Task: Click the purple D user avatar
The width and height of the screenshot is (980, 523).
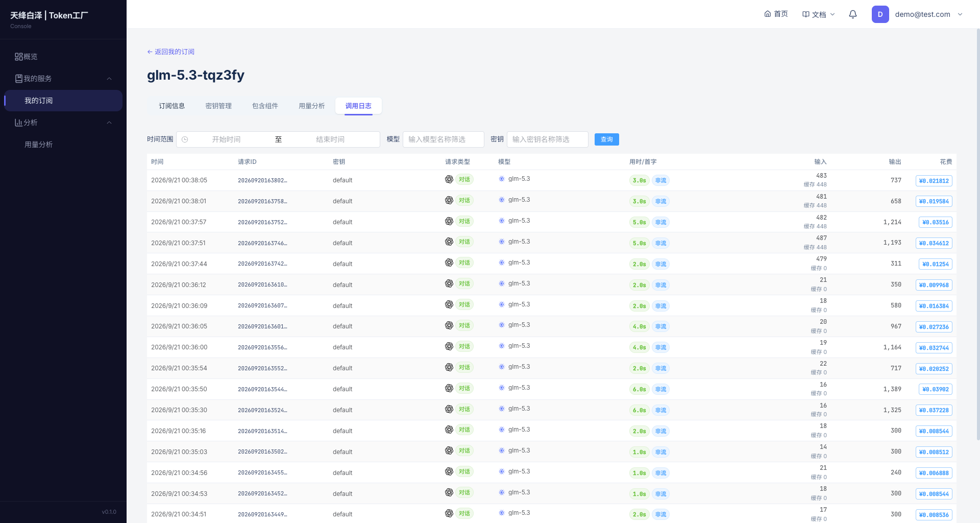Action: point(880,14)
